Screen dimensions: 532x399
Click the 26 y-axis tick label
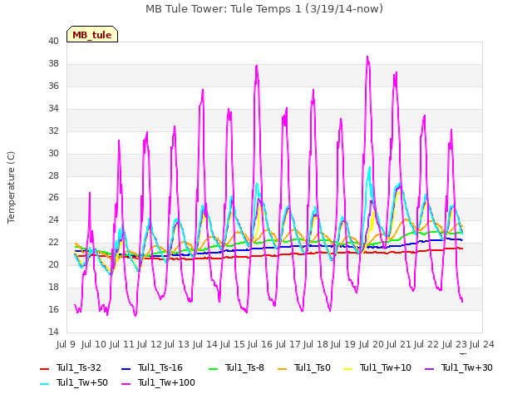tap(53, 198)
